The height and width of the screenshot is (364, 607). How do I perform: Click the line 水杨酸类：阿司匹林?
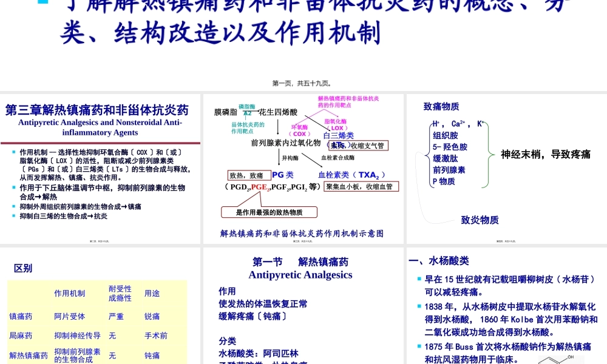click(x=259, y=353)
